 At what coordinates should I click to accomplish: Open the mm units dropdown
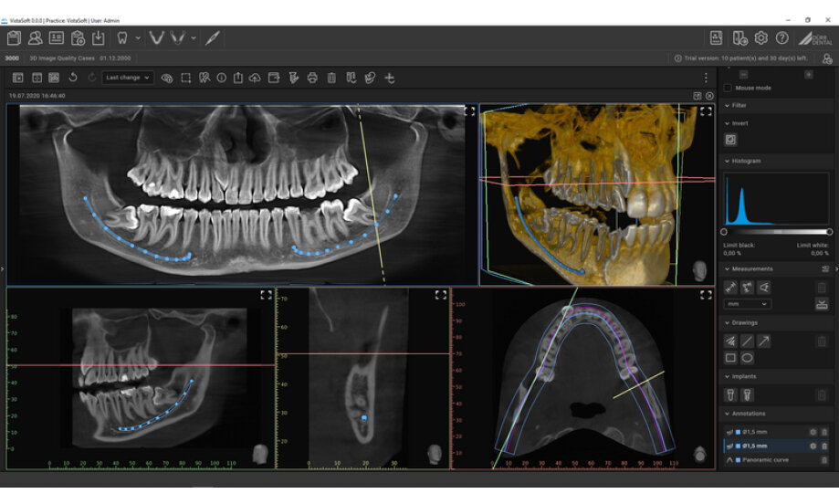click(x=747, y=304)
